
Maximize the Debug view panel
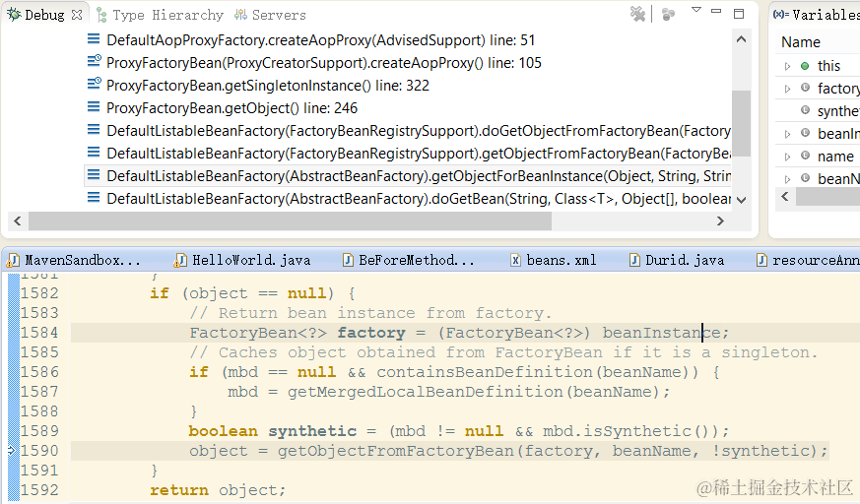tap(739, 14)
